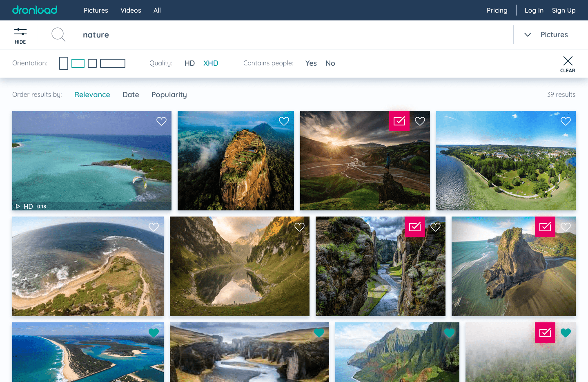Favorite the mountain lake reflection picture
The height and width of the screenshot is (382, 588).
pos(300,227)
